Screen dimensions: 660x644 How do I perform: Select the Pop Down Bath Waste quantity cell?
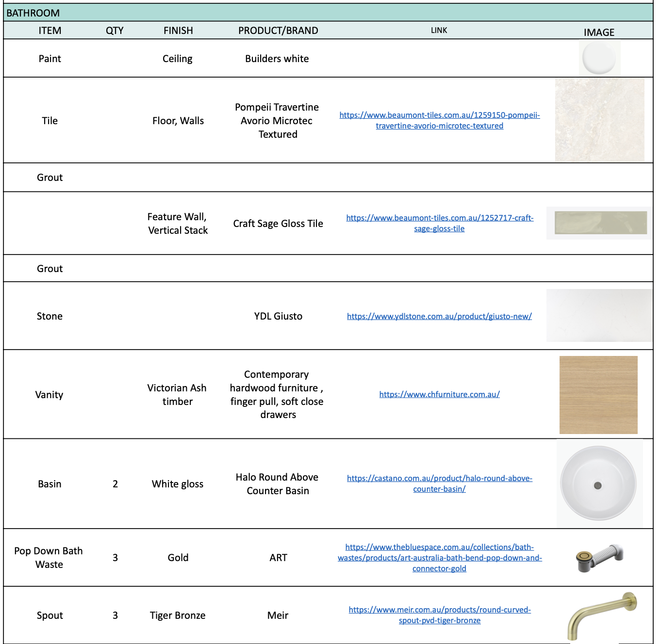(x=115, y=558)
